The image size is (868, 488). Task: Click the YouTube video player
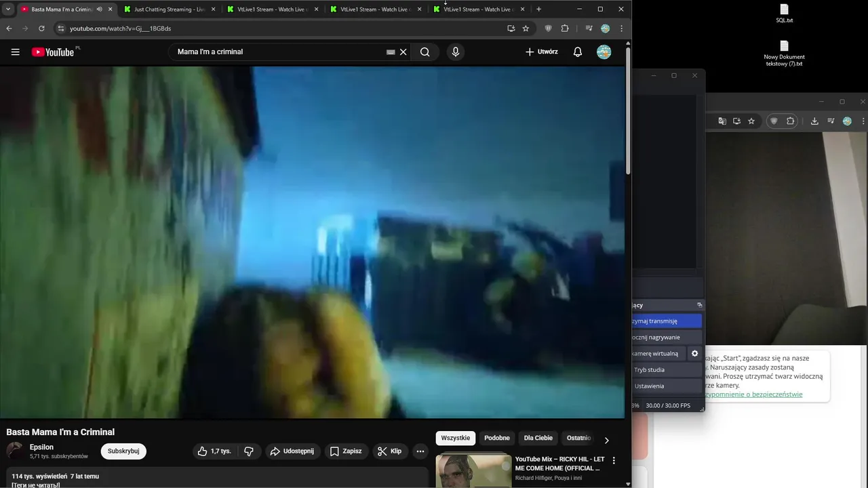(x=312, y=242)
